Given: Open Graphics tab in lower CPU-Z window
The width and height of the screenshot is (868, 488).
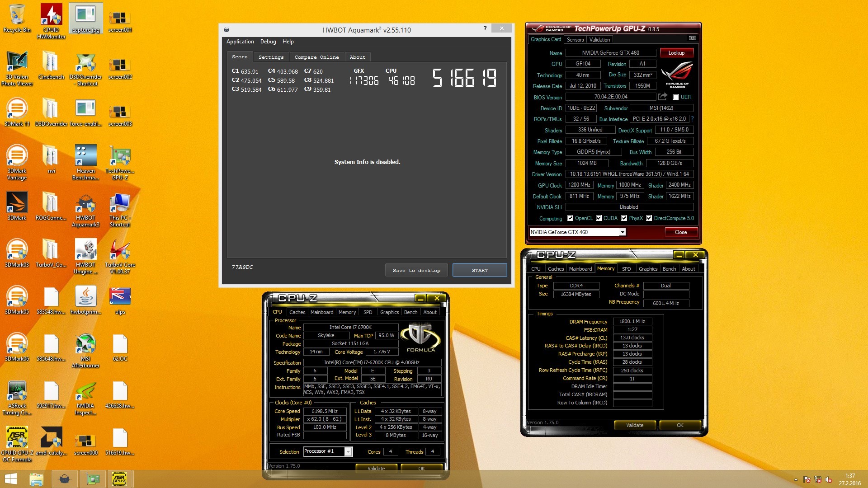Looking at the screenshot, I should pyautogui.click(x=389, y=312).
